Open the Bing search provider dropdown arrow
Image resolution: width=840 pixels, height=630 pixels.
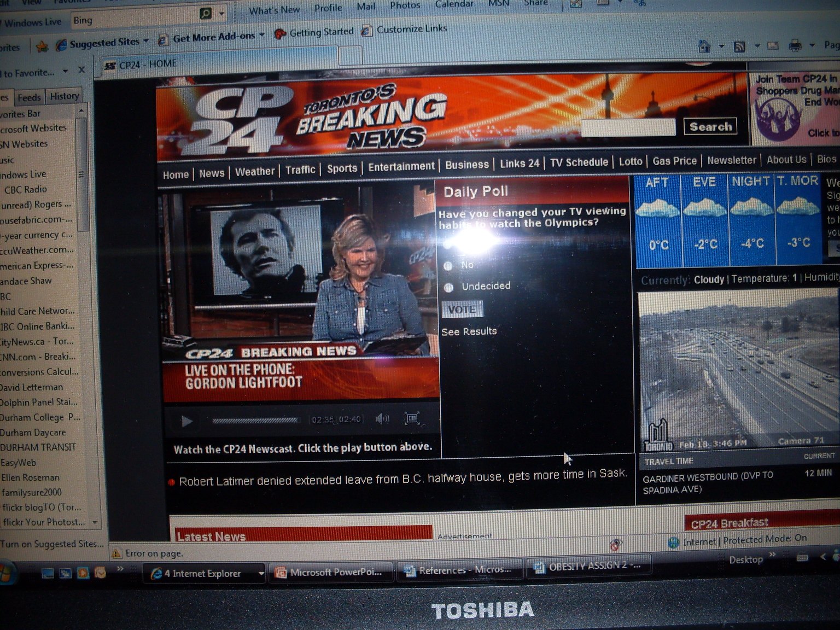[221, 13]
